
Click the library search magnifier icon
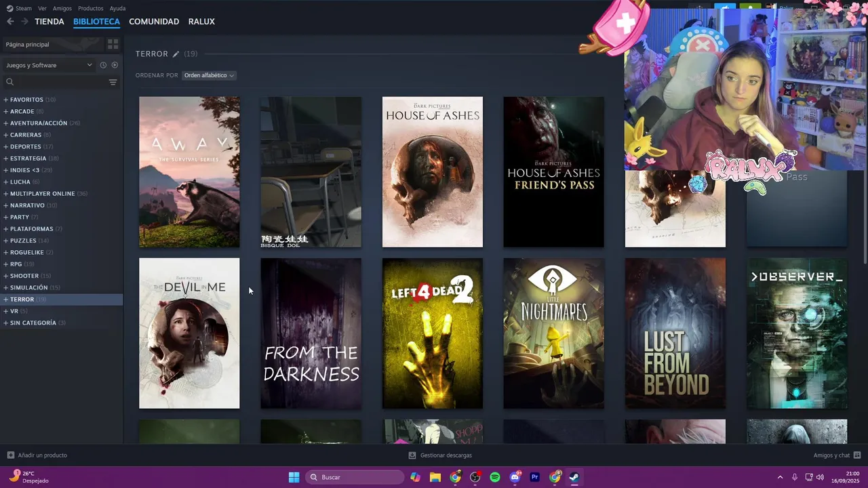tap(9, 82)
